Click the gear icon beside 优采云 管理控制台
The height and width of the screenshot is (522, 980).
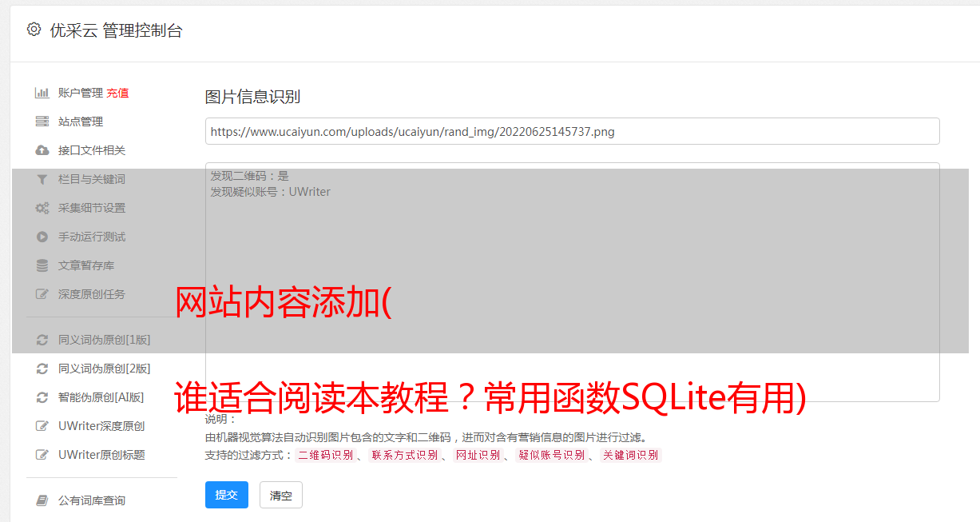pyautogui.click(x=34, y=30)
